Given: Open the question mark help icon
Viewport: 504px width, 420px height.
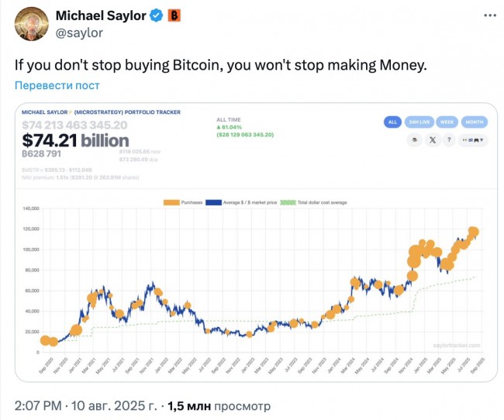Looking at the screenshot, I should coord(449,140).
